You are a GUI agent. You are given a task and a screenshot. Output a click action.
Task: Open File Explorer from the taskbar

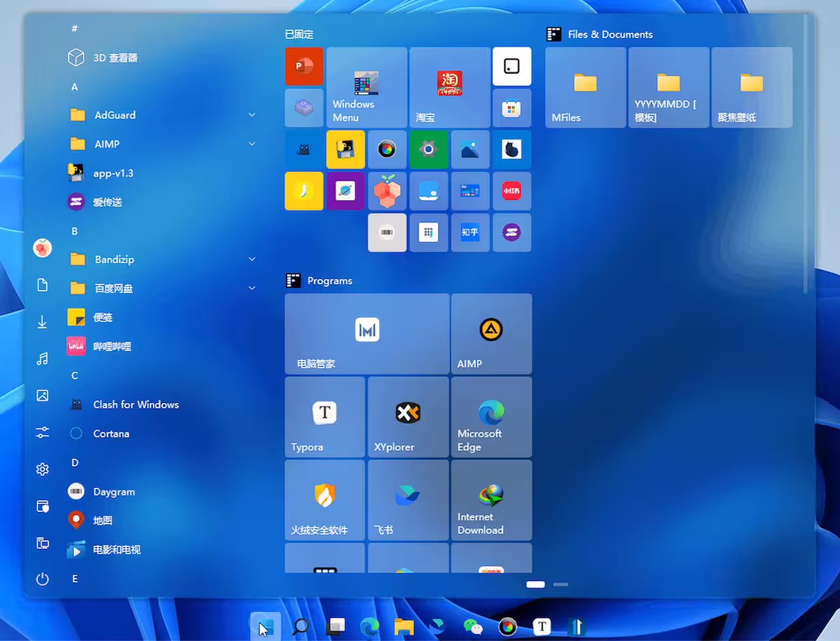(x=404, y=627)
